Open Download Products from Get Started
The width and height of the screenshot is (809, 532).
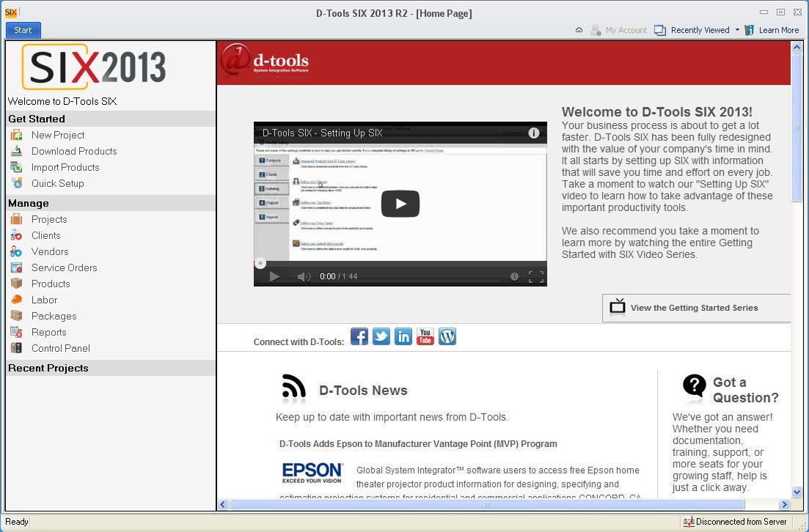(x=73, y=151)
